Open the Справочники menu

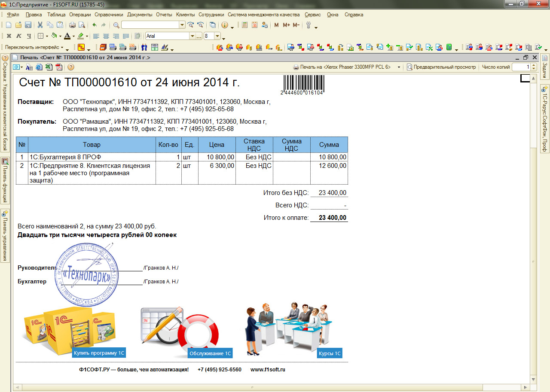tap(109, 15)
